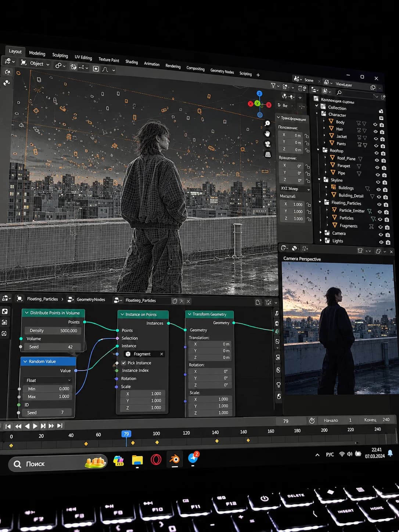Jump to the last frame in the timeline
399x532 pixels.
click(x=60, y=425)
